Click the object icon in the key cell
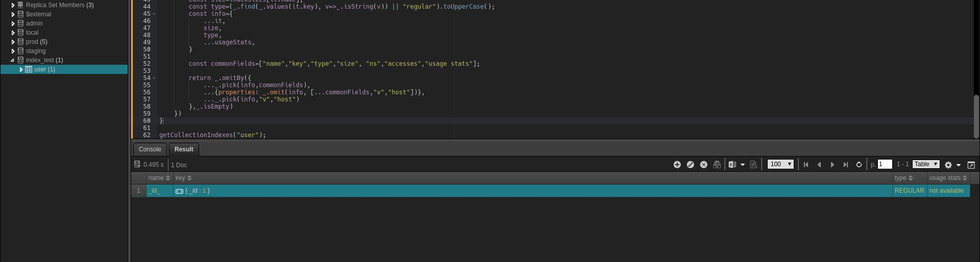The width and height of the screenshot is (980, 262). point(179,191)
